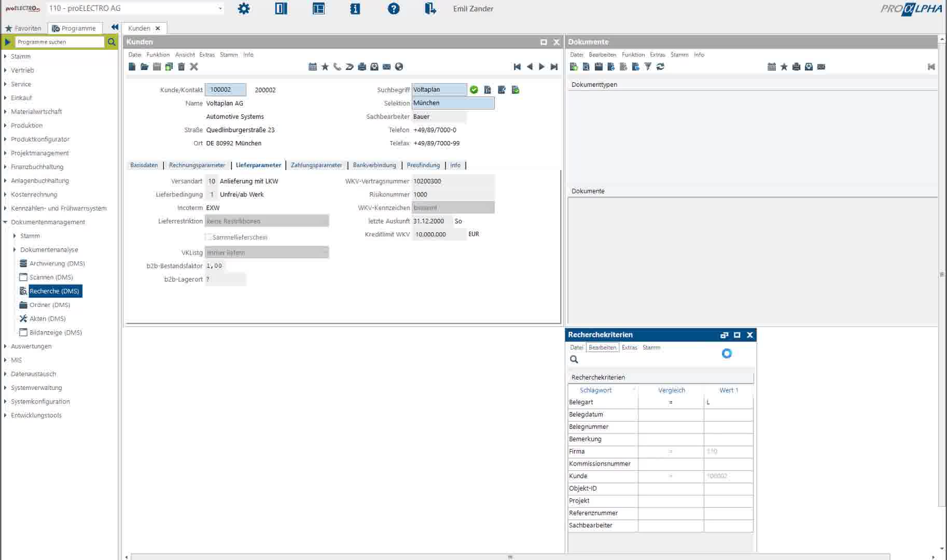Screen dimensions: 947x560
Task: Switch to the Zahlungsparameter tab
Action: [316, 165]
